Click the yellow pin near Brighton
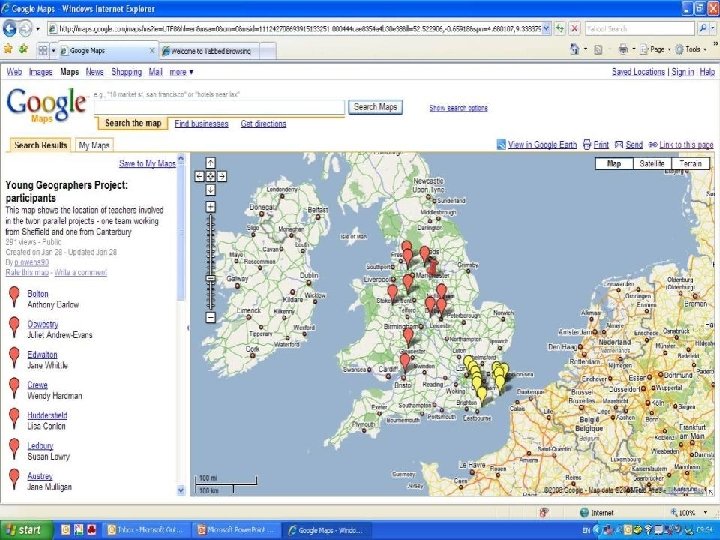 (x=482, y=395)
